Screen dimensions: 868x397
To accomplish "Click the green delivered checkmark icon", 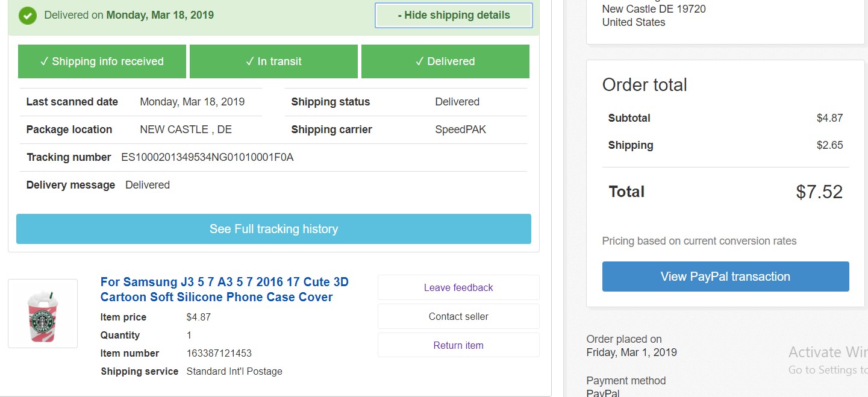I will (x=28, y=16).
